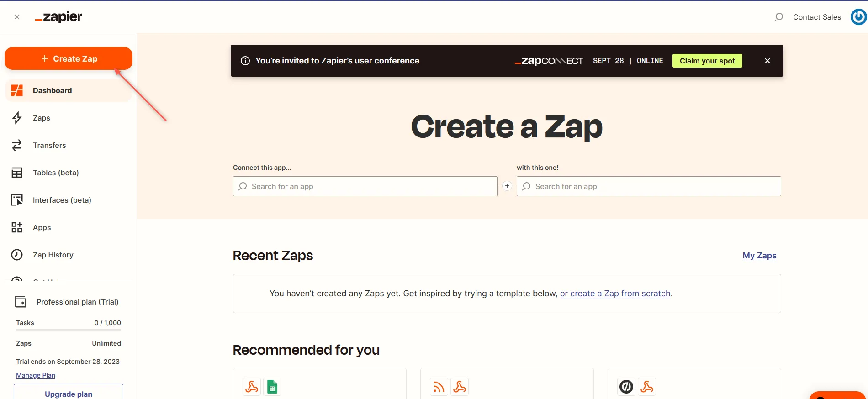This screenshot has height=399, width=868.
Task: Click 'Trial ends on September 28, 2023'
Action: click(x=68, y=362)
